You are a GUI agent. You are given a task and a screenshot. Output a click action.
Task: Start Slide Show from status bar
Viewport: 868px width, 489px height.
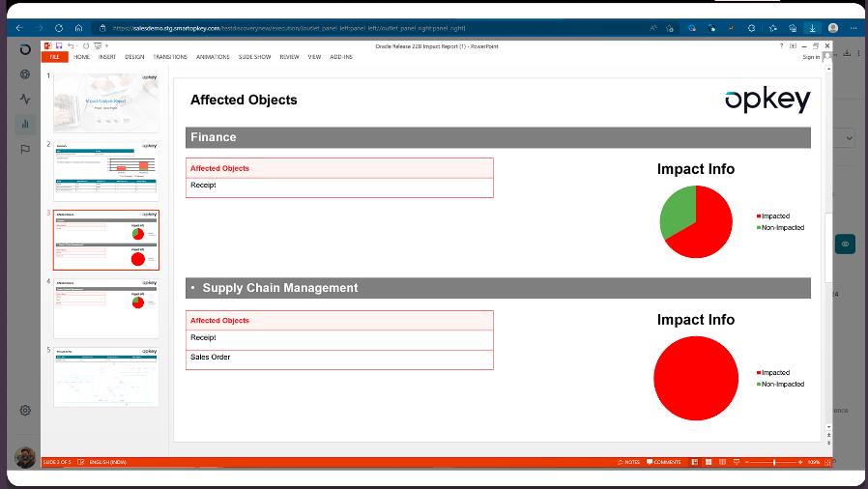point(737,462)
